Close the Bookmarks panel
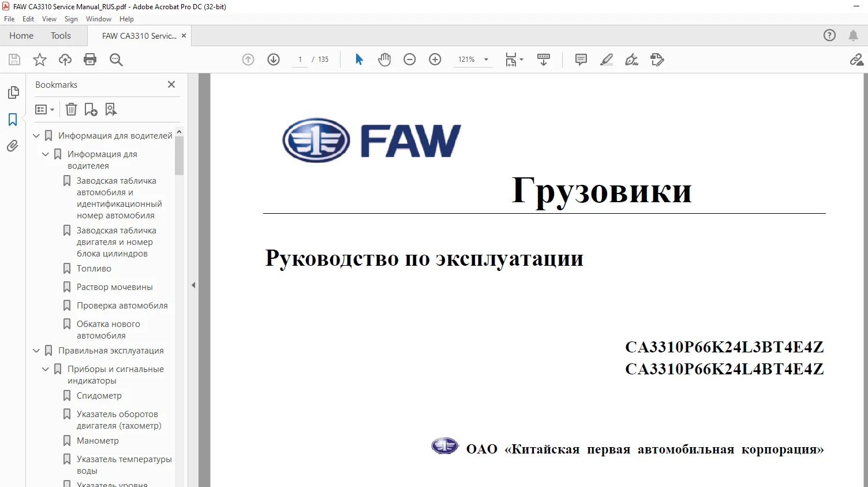 171,84
